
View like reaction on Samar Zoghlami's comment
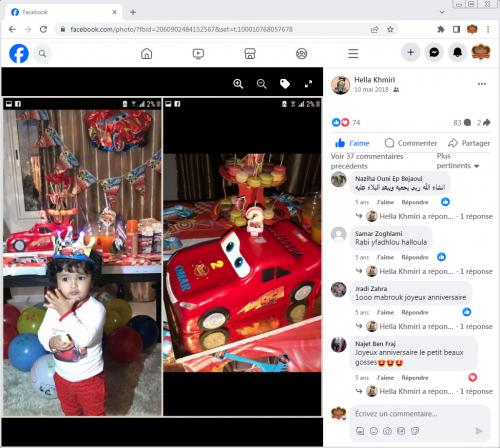[x=441, y=257]
